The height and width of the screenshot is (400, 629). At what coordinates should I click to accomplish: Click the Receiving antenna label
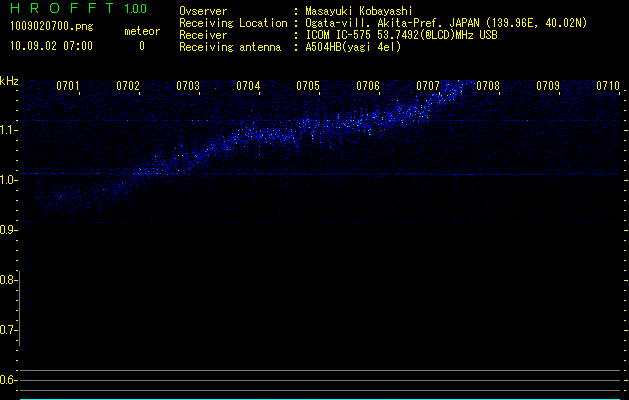tap(230, 47)
